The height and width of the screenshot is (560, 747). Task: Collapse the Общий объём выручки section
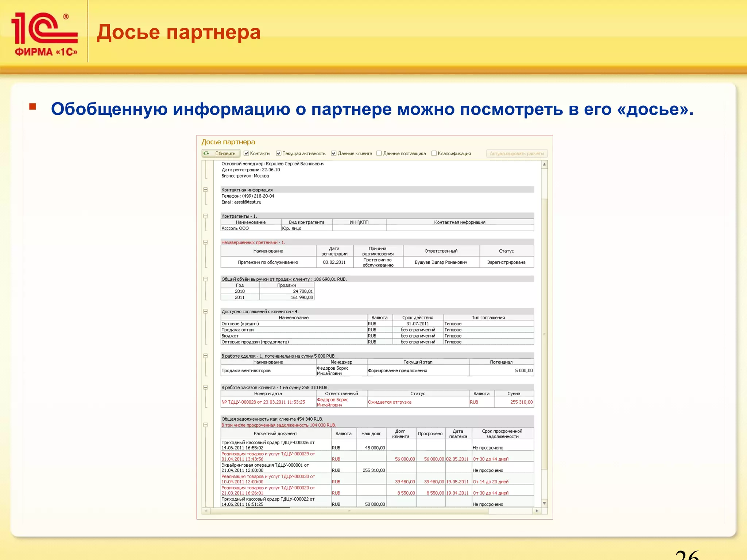pos(205,279)
